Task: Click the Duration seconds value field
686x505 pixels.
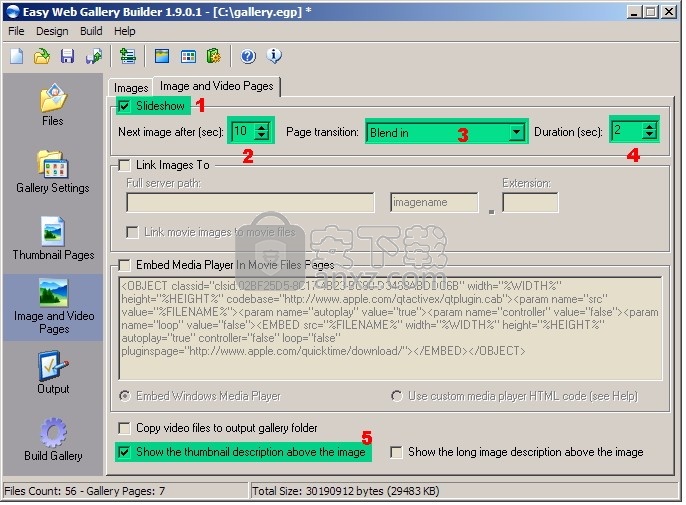Action: pyautogui.click(x=627, y=130)
